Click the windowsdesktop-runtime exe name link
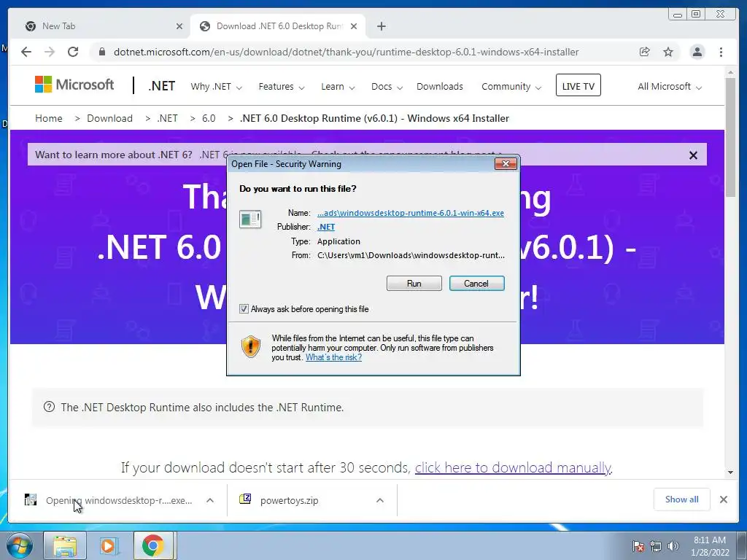This screenshot has width=747, height=560. pos(410,213)
